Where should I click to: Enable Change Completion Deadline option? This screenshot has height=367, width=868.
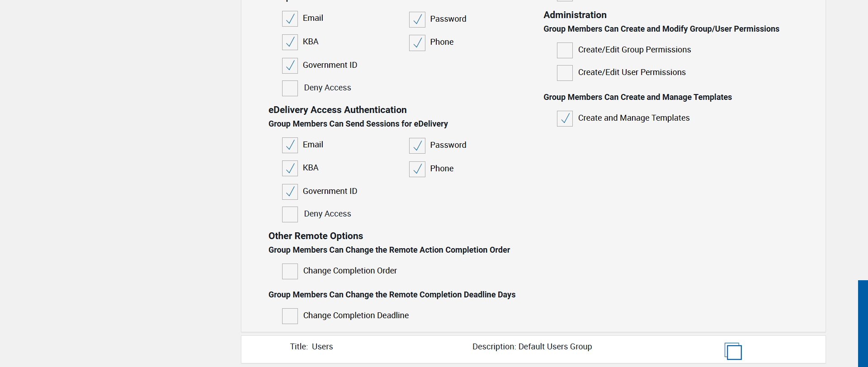coord(290,316)
